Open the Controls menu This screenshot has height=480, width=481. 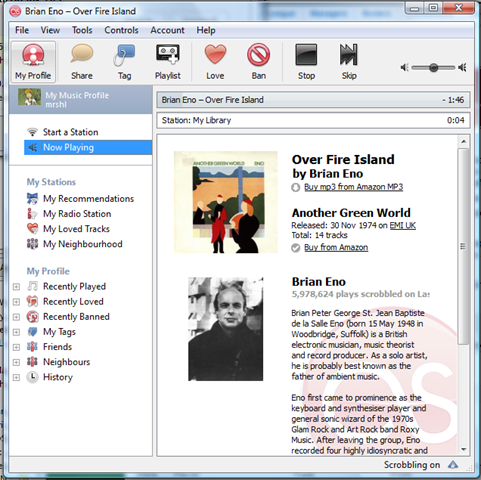coord(121,30)
